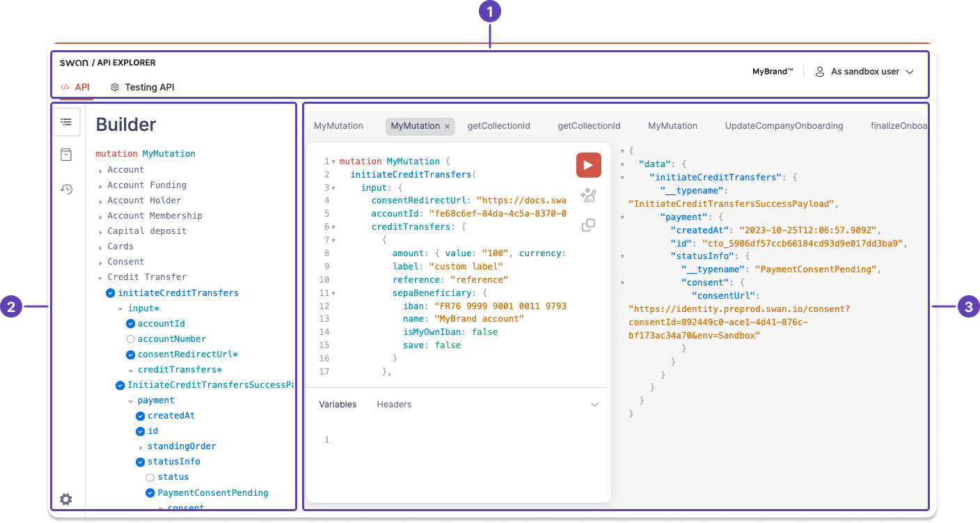Deselect the createdAt field checkbox
This screenshot has height=523, width=980.
coord(140,415)
